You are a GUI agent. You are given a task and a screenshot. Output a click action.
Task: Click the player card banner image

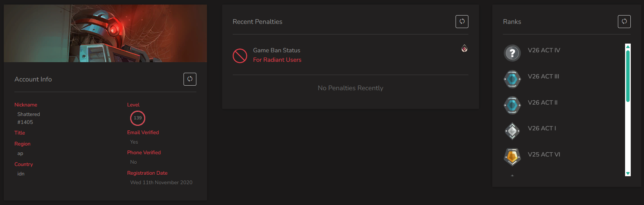coord(105,33)
